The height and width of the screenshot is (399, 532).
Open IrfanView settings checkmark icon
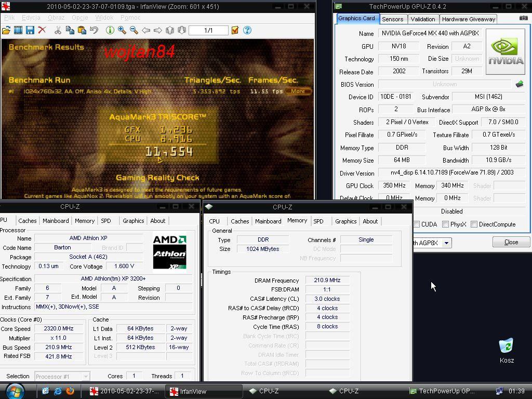[x=235, y=30]
